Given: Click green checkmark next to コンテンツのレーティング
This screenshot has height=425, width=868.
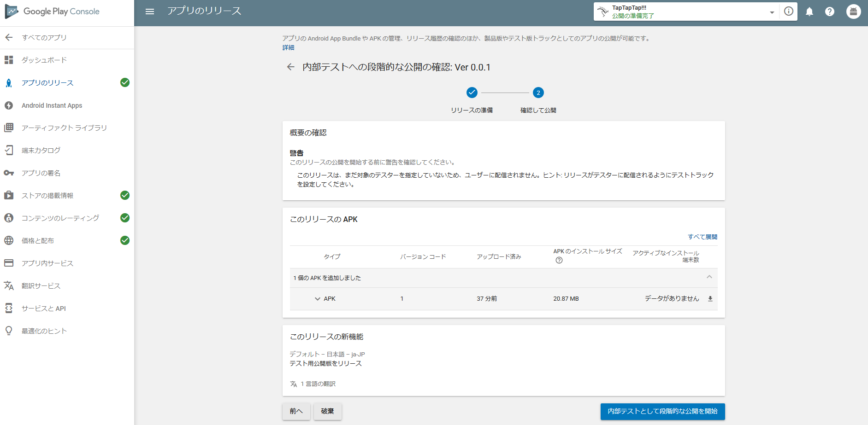Looking at the screenshot, I should click(125, 218).
